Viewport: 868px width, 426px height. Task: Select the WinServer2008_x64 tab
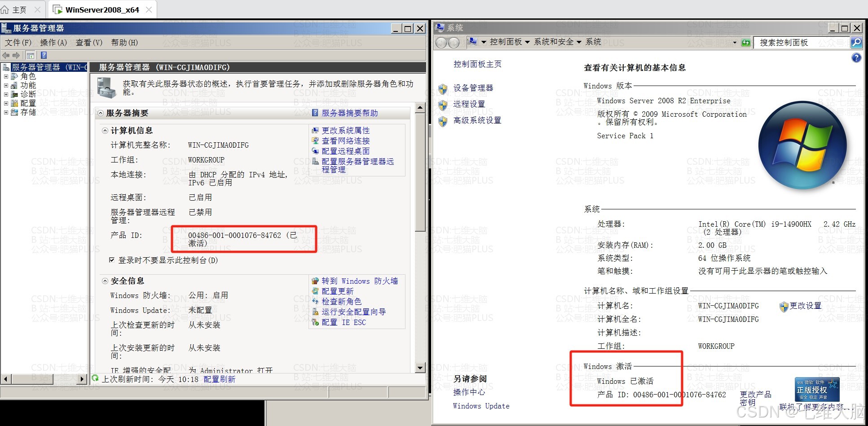pos(102,9)
